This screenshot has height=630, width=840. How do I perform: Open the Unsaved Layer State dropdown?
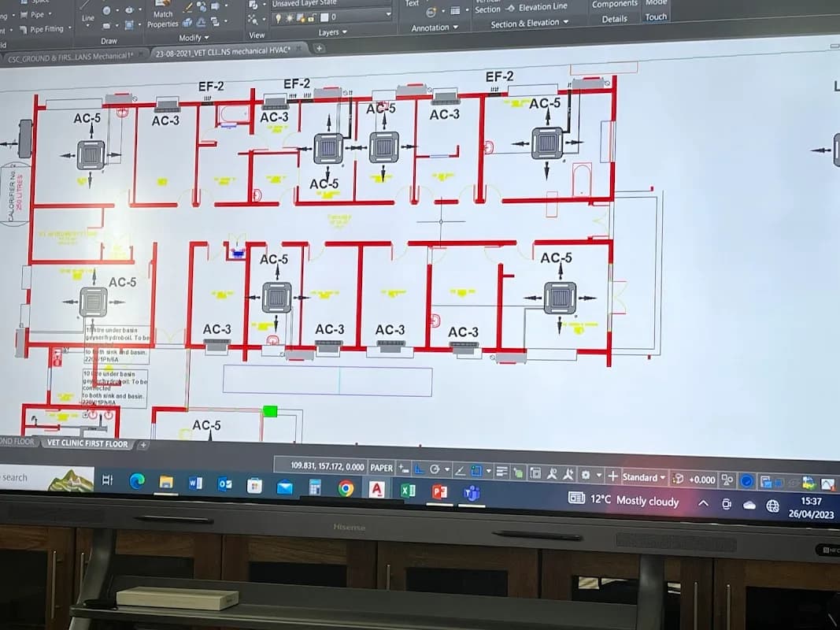(332, 4)
